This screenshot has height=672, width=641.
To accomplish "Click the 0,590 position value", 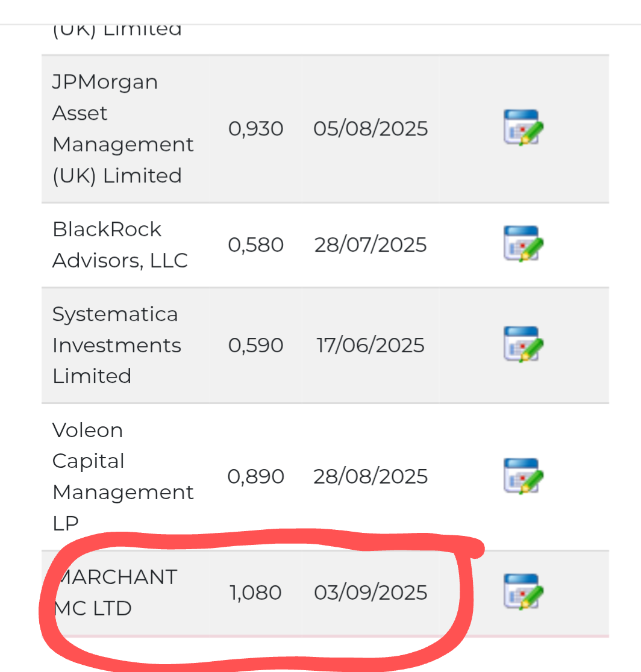I will [x=255, y=345].
